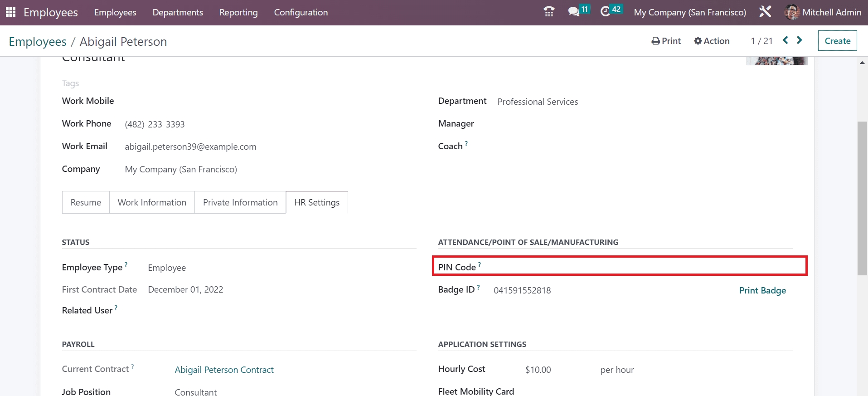Open the Configuration menu
Image resolution: width=868 pixels, height=396 pixels.
click(301, 12)
